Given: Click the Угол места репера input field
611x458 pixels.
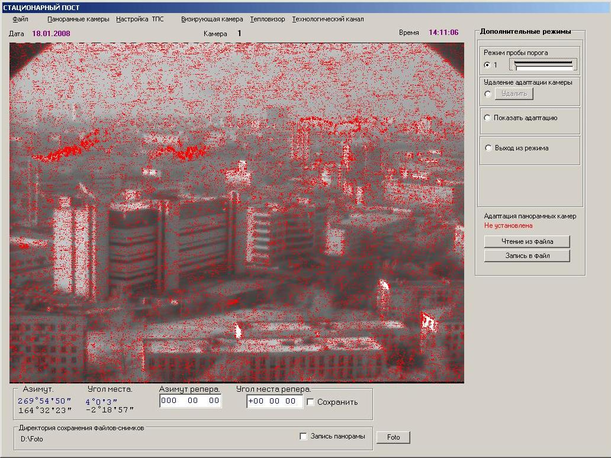Looking at the screenshot, I should 271,401.
